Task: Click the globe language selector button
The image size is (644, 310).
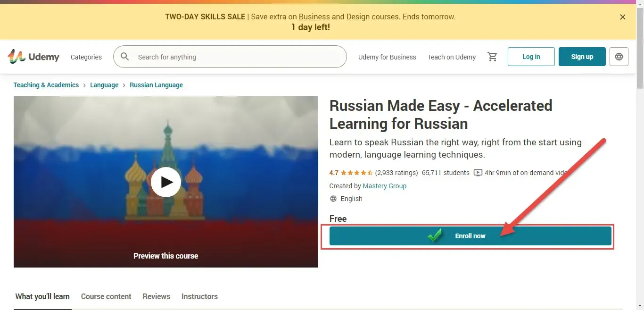Action: click(x=619, y=57)
